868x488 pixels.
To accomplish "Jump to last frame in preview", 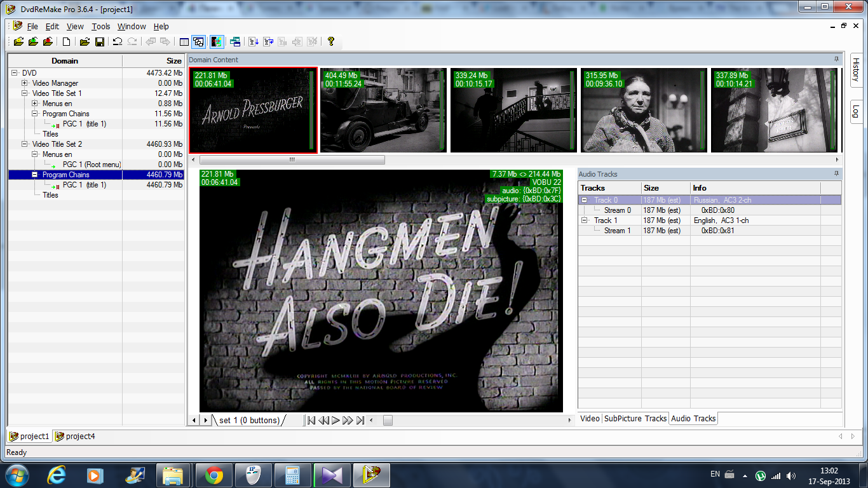I will pyautogui.click(x=360, y=420).
